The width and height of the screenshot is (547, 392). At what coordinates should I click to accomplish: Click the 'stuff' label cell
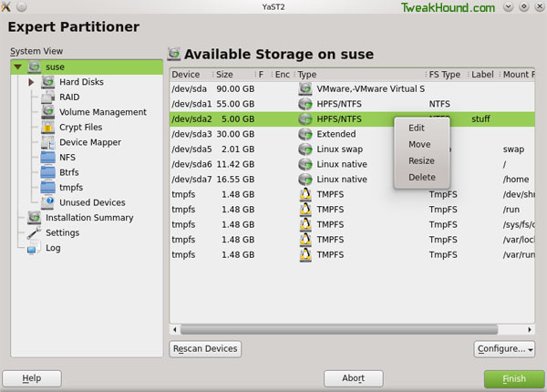[x=480, y=119]
